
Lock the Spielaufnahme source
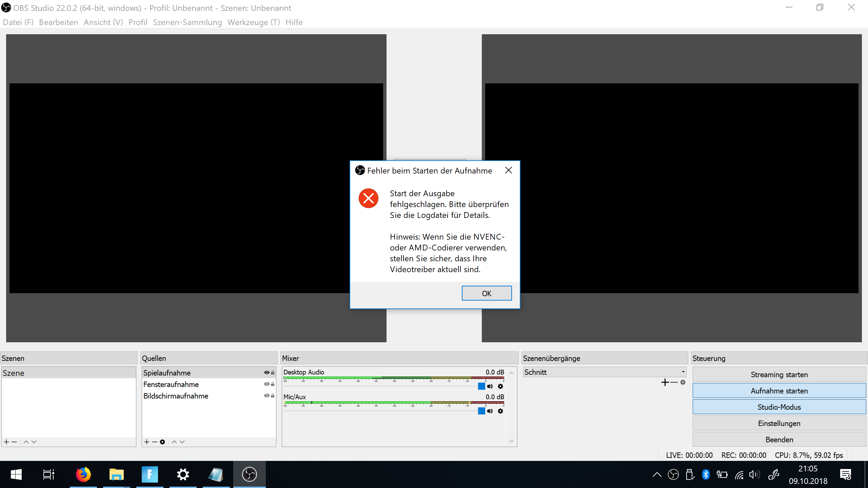tap(272, 372)
